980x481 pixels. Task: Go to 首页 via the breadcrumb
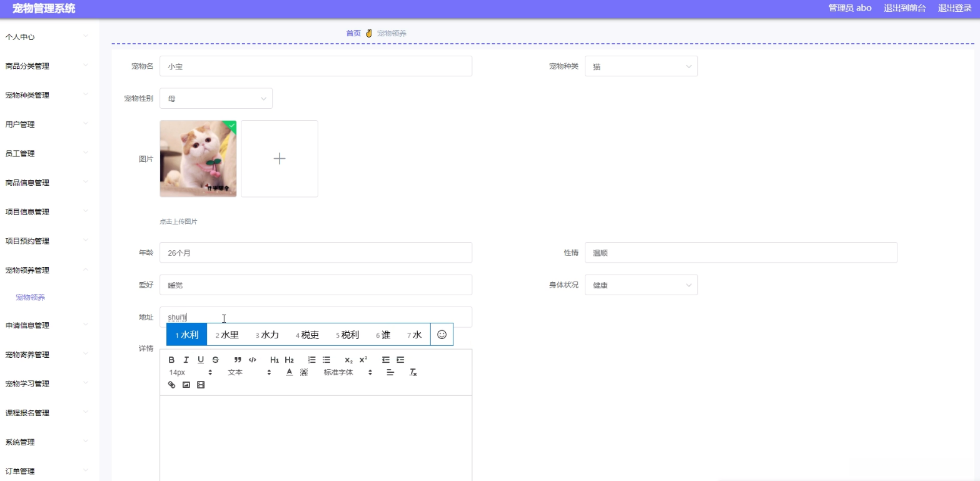coord(353,33)
